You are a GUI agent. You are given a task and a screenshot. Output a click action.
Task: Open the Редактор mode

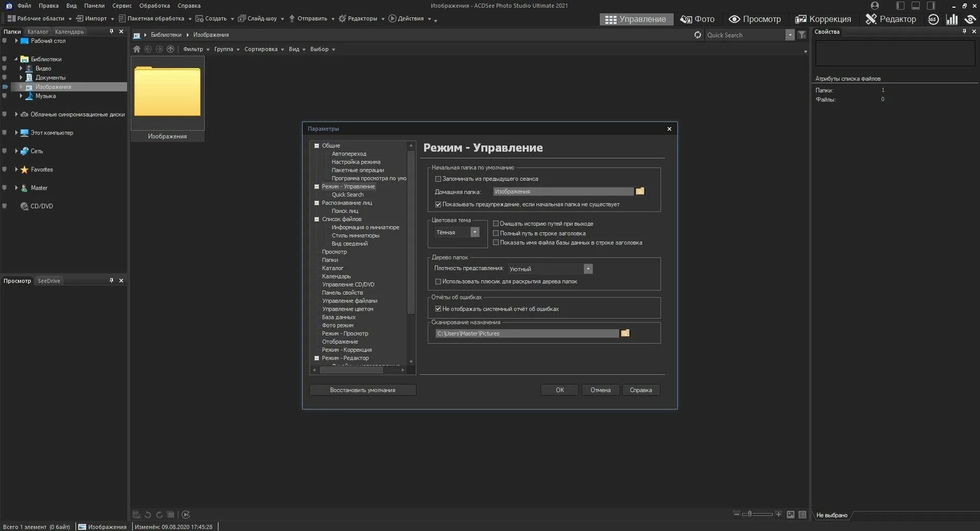click(891, 19)
